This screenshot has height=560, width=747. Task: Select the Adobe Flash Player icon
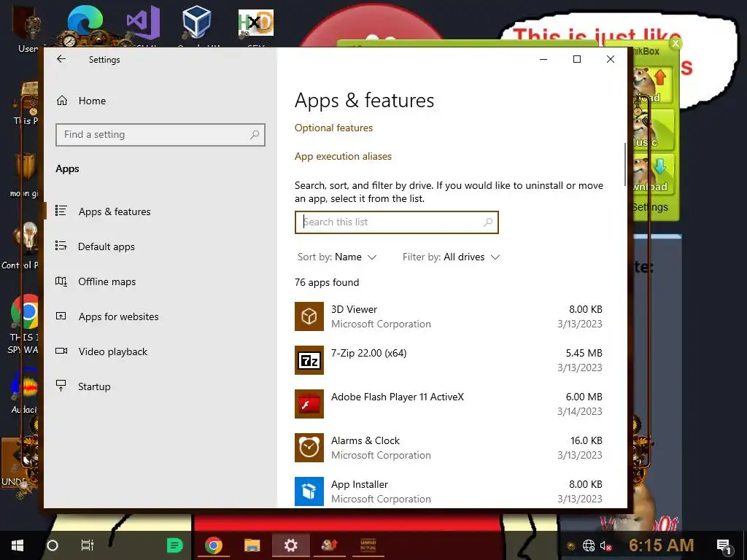point(309,404)
